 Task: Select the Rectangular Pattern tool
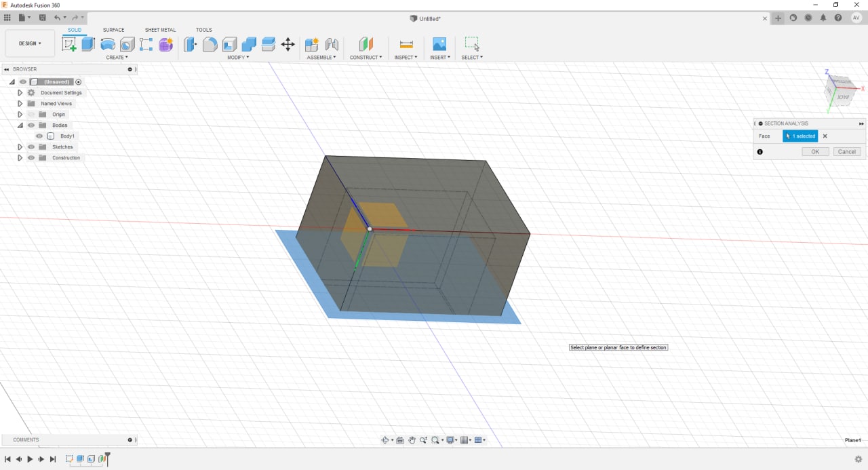(146, 44)
